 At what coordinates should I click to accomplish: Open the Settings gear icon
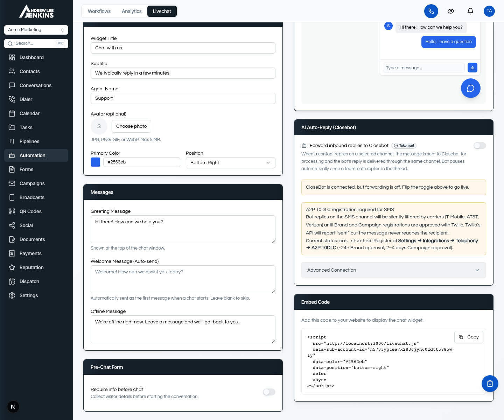coord(12,295)
